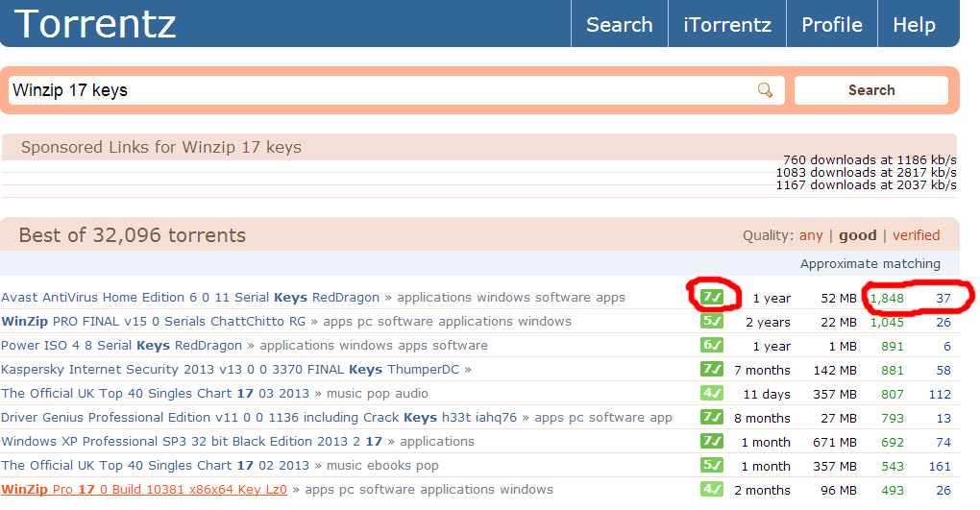980x510 pixels.
Task: Focus the search field containing Winzip 17 keys
Action: (x=396, y=90)
